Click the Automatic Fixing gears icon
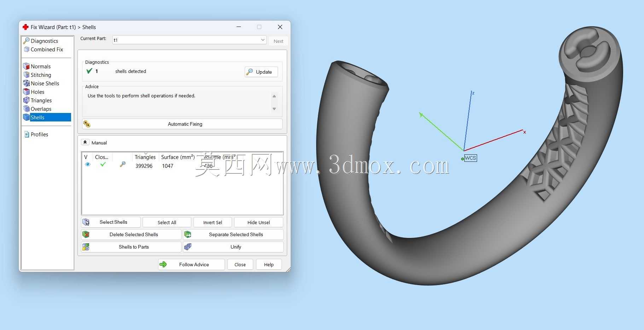Viewport: 644px width, 330px height. 87,124
